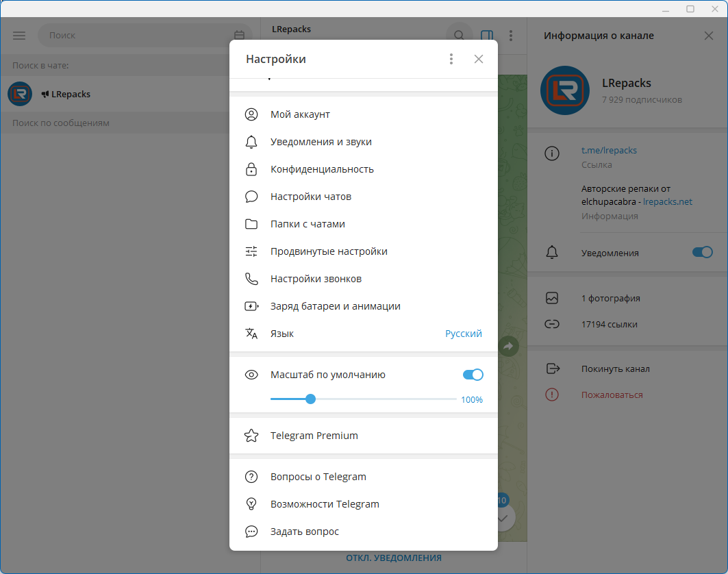728x574 pixels.
Task: Open Продвинутые настройки
Action: point(364,251)
